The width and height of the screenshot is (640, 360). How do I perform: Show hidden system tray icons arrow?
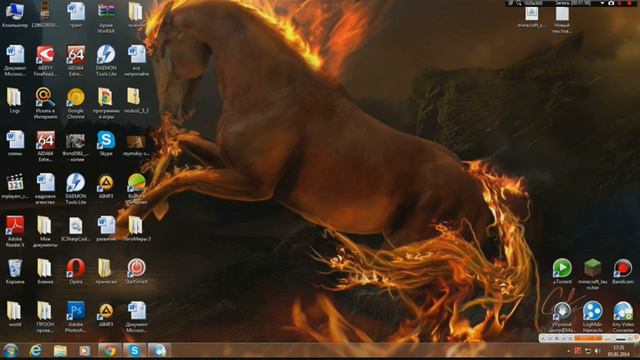click(x=569, y=351)
